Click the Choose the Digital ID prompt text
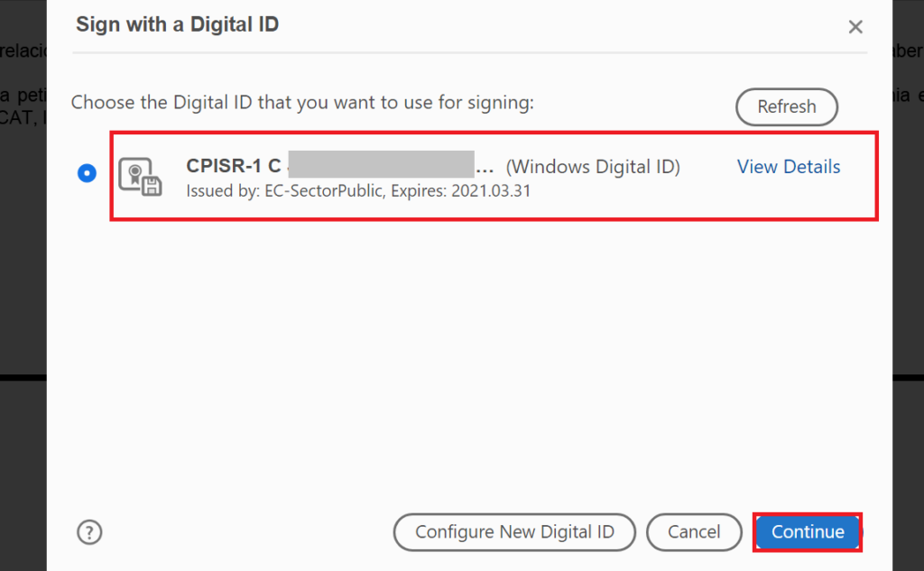This screenshot has width=924, height=571. [x=302, y=102]
